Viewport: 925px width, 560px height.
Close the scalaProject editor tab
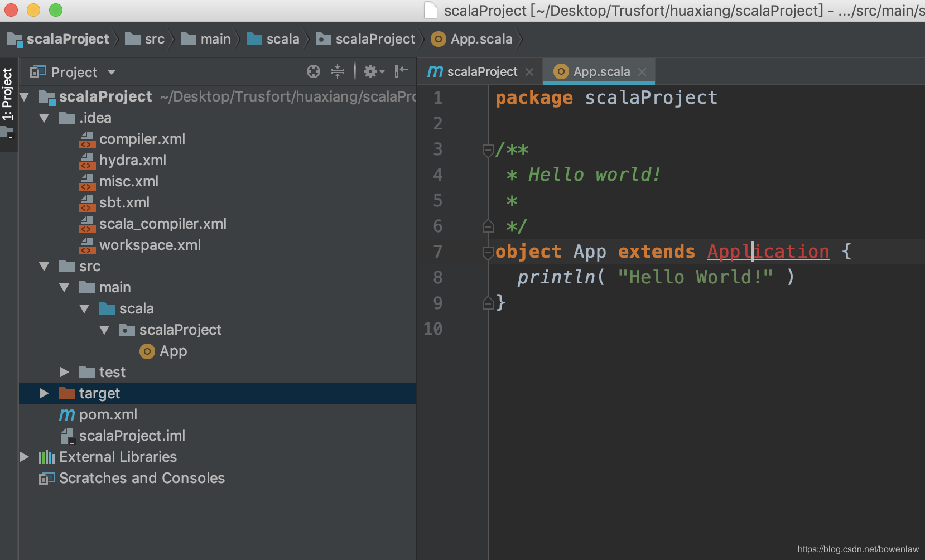pos(529,72)
